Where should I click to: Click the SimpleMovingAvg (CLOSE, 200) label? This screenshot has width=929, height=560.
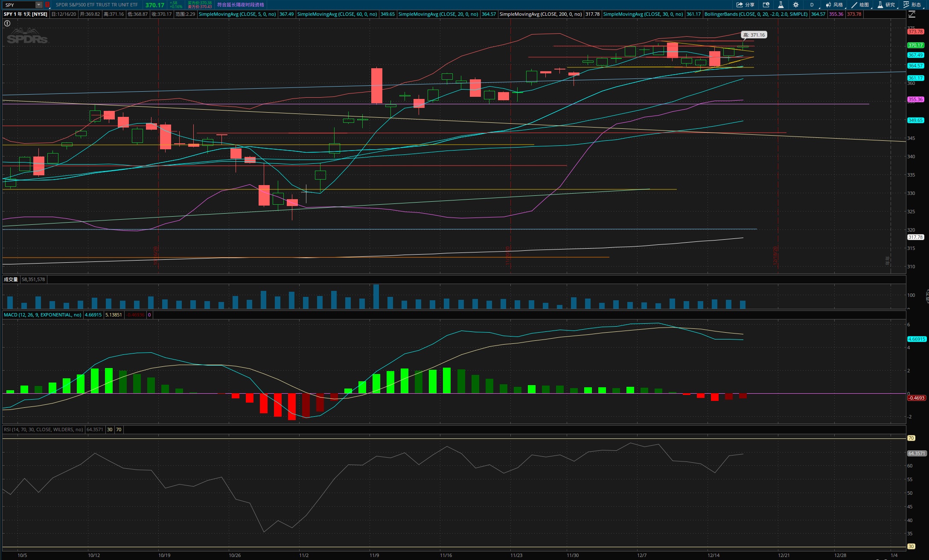(540, 14)
